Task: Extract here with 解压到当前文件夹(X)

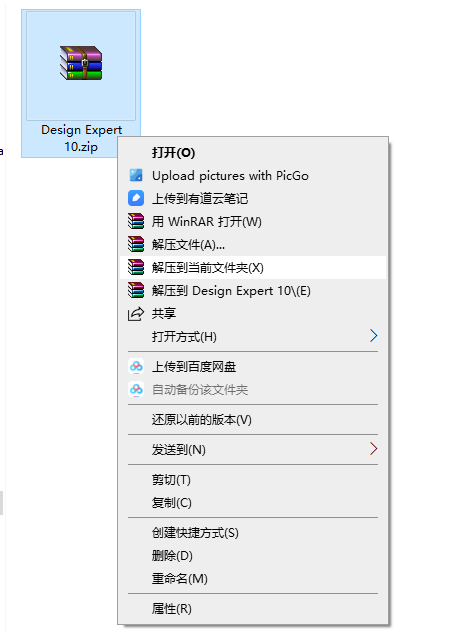Action: pos(253,268)
